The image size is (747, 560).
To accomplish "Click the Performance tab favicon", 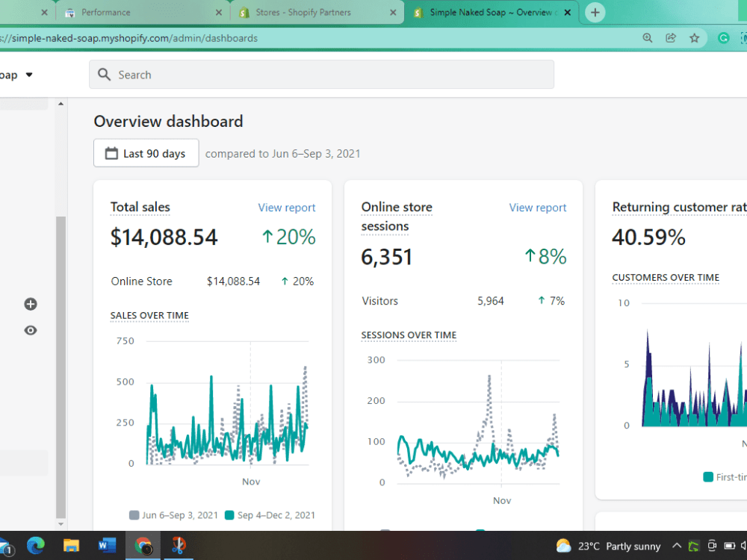I will coord(69,13).
